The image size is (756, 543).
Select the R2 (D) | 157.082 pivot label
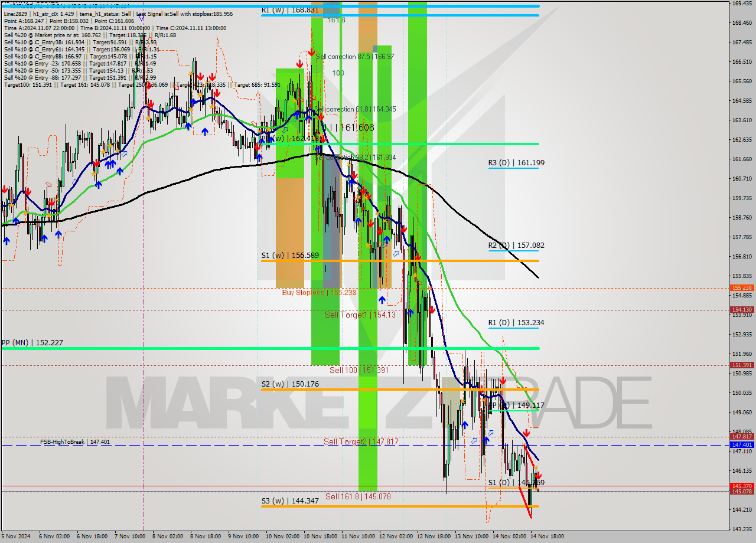(x=516, y=245)
